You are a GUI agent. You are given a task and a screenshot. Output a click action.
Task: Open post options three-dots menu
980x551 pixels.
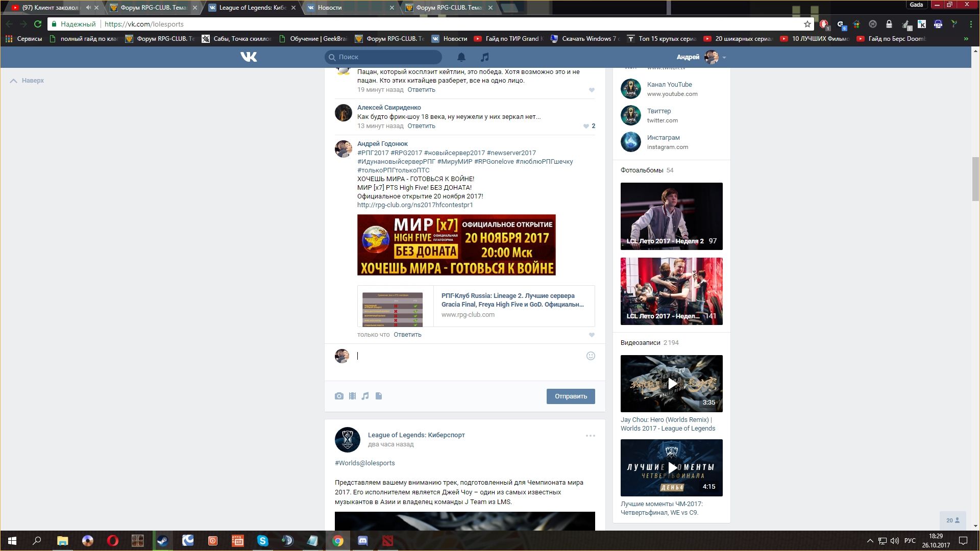(591, 436)
